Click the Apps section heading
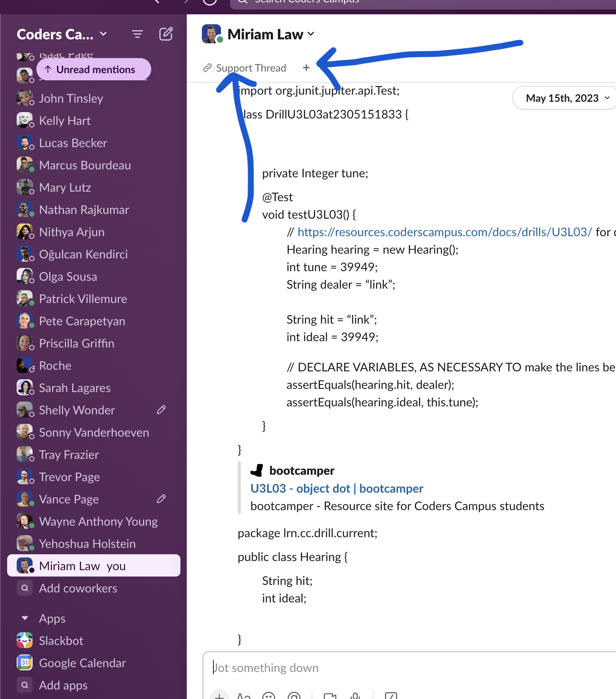This screenshot has height=699, width=616. pyautogui.click(x=52, y=618)
